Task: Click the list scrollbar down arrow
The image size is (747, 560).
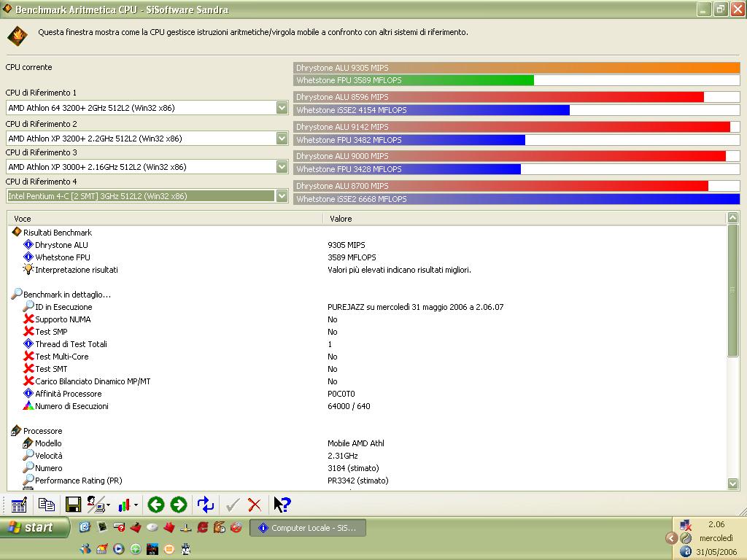Action: point(732,483)
